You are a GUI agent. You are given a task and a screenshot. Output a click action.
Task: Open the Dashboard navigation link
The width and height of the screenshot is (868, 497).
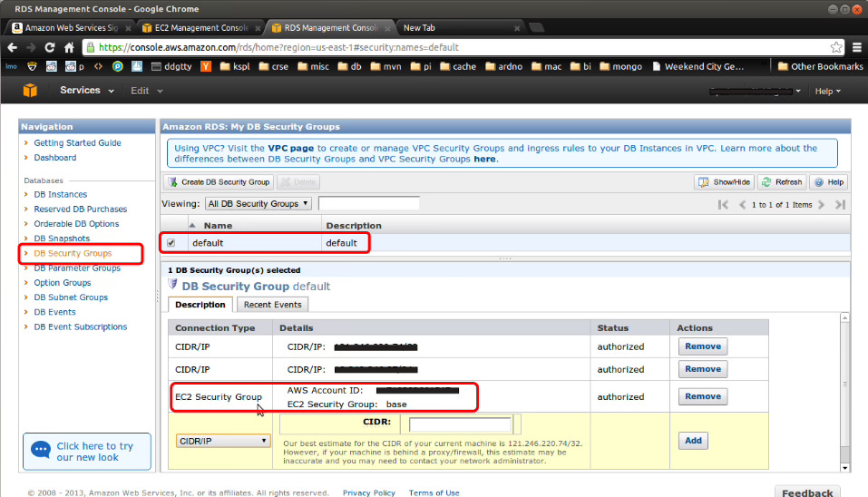[54, 158]
